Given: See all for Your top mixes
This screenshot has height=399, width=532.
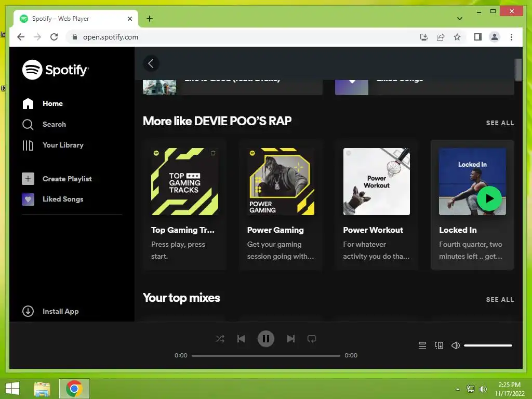Looking at the screenshot, I should click(500, 300).
